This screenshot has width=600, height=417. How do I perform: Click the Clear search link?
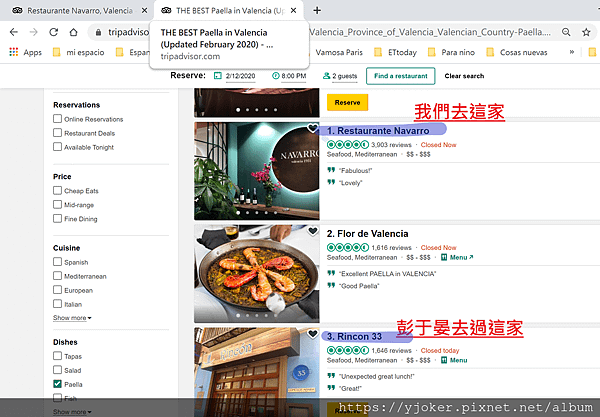click(x=464, y=76)
